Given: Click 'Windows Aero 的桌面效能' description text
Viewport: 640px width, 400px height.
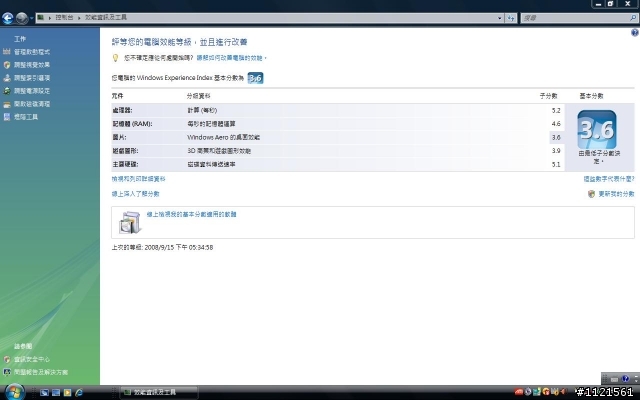Looking at the screenshot, I should [x=224, y=138].
